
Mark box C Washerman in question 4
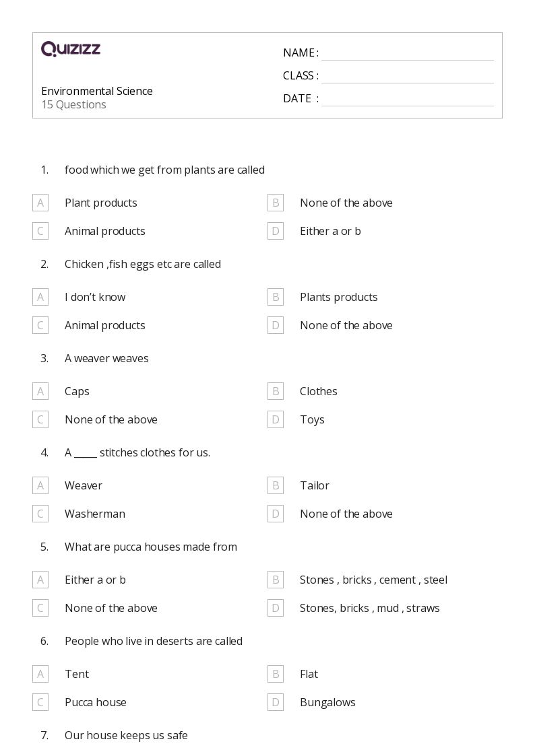40,514
